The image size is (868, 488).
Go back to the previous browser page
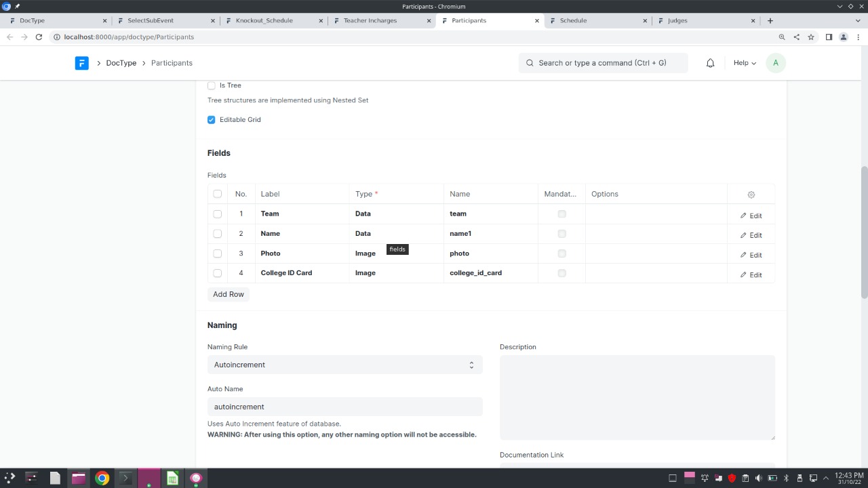pyautogui.click(x=9, y=37)
